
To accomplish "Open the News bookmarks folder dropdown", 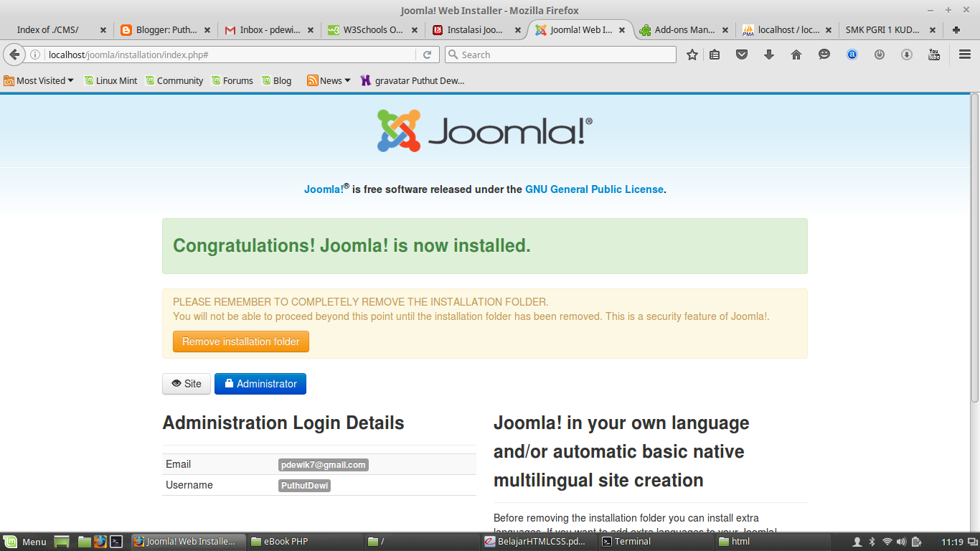I will click(x=329, y=80).
